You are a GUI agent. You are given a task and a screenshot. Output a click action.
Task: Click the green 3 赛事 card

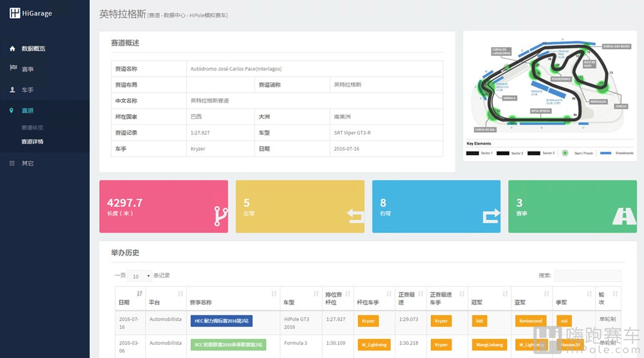pos(573,207)
